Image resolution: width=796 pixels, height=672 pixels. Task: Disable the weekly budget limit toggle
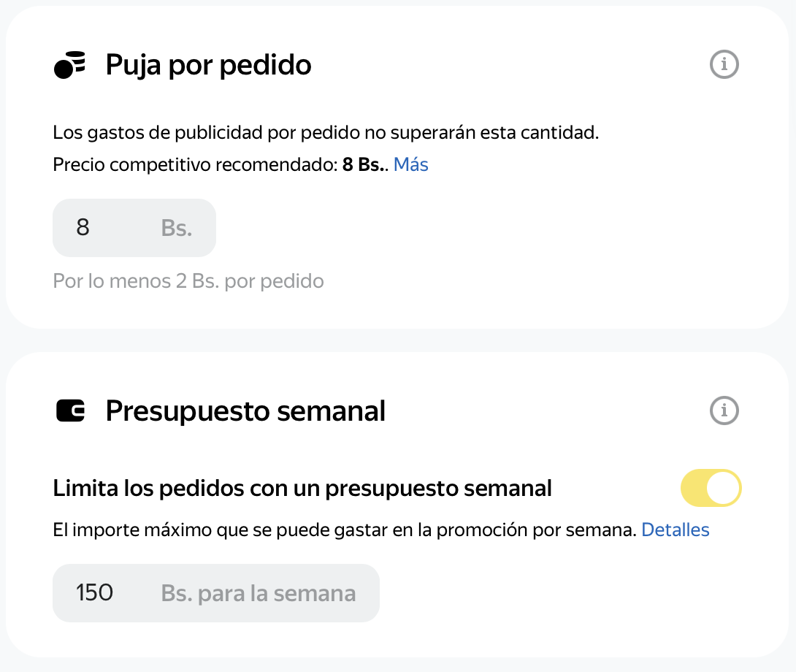711,488
